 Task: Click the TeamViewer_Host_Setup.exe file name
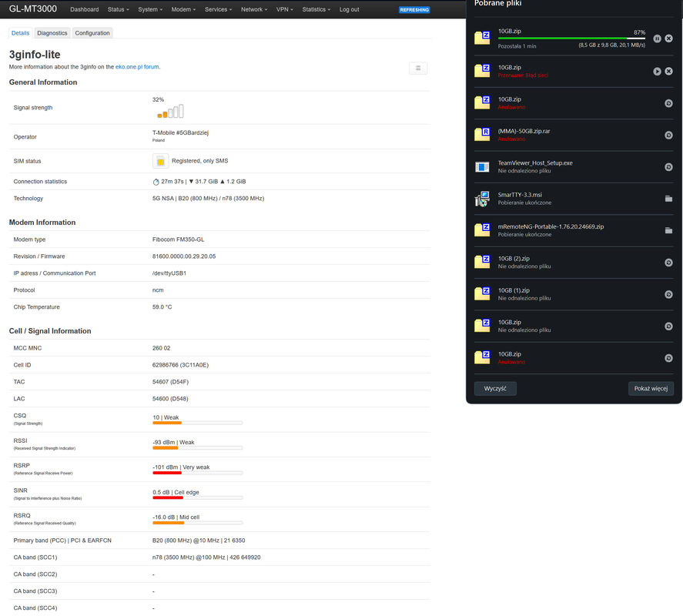(x=535, y=163)
